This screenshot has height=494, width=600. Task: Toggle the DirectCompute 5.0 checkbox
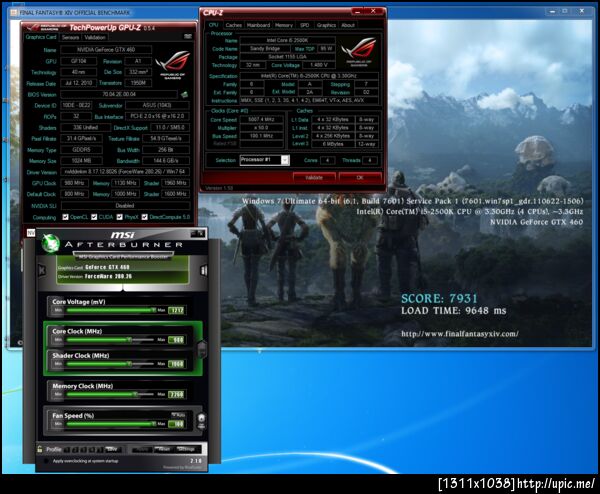pyautogui.click(x=145, y=217)
